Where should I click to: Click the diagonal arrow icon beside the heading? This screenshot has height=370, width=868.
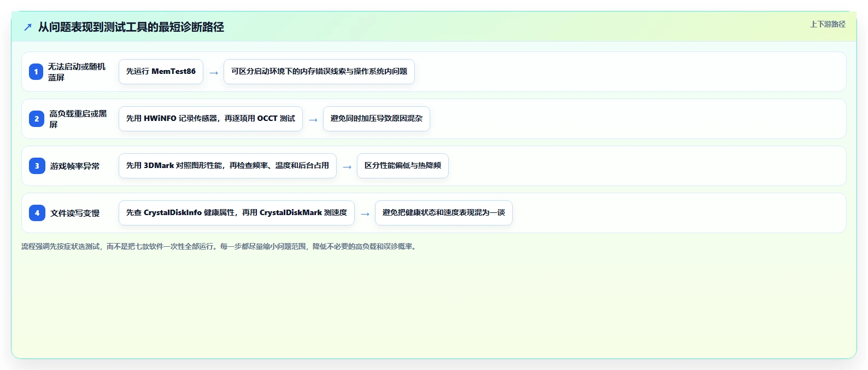(28, 27)
